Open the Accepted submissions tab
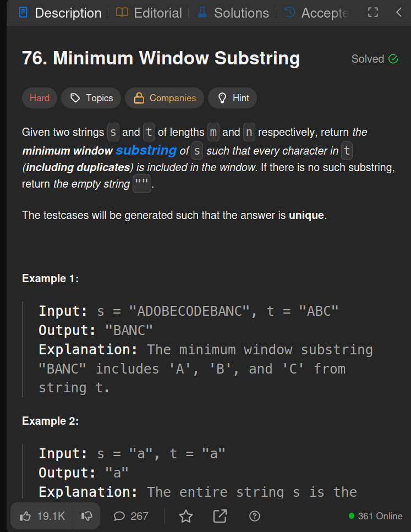The image size is (411, 532). [317, 13]
